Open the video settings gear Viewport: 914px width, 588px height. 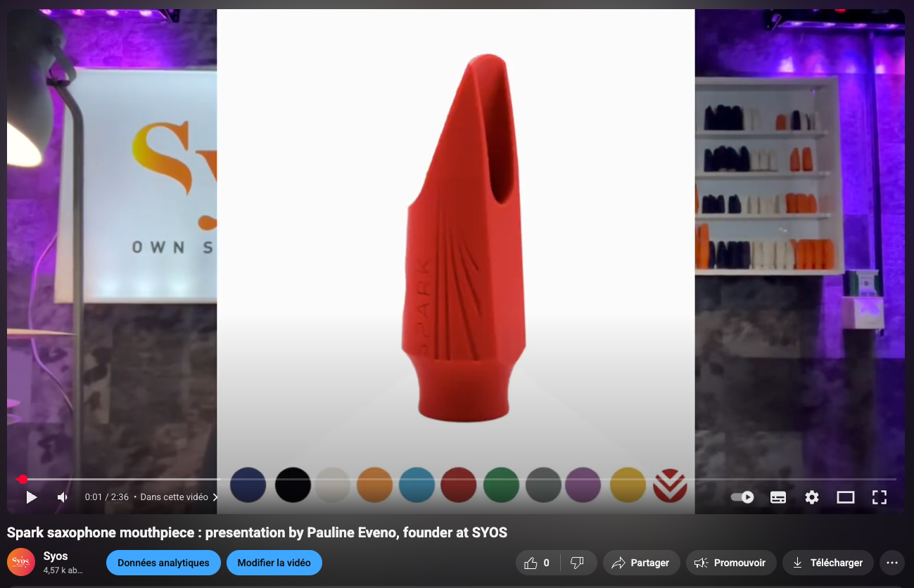tap(812, 497)
